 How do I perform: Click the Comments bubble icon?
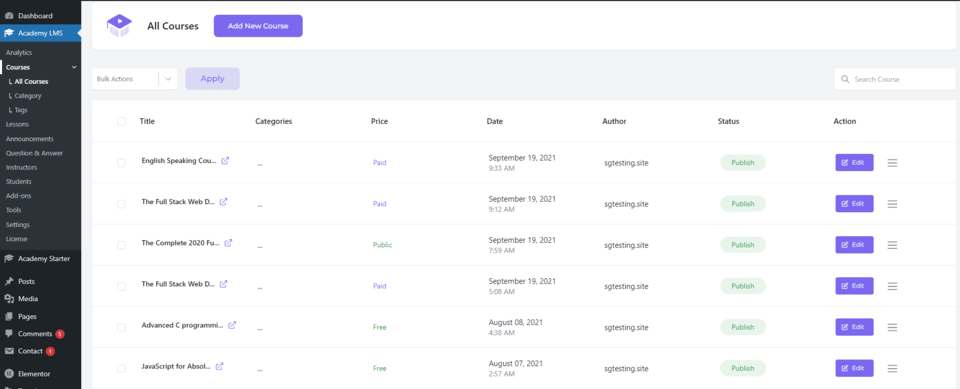click(x=9, y=334)
